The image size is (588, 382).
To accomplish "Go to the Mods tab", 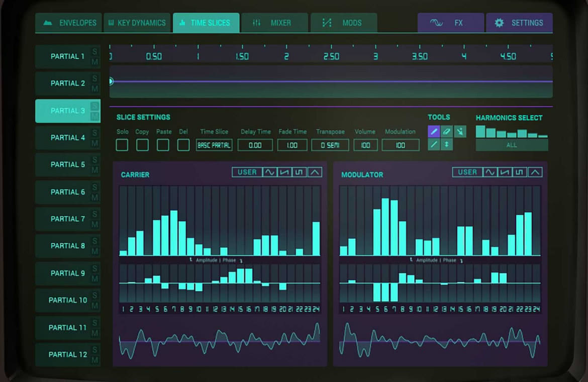I will click(x=343, y=23).
